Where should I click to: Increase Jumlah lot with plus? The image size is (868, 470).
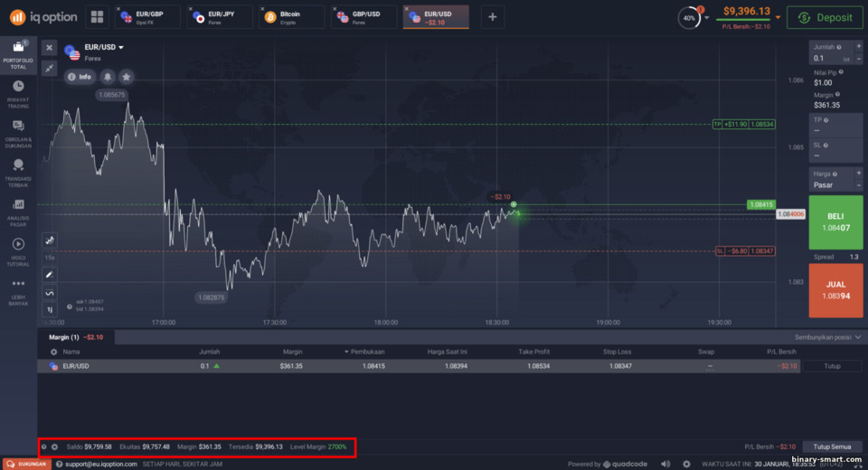(x=859, y=47)
